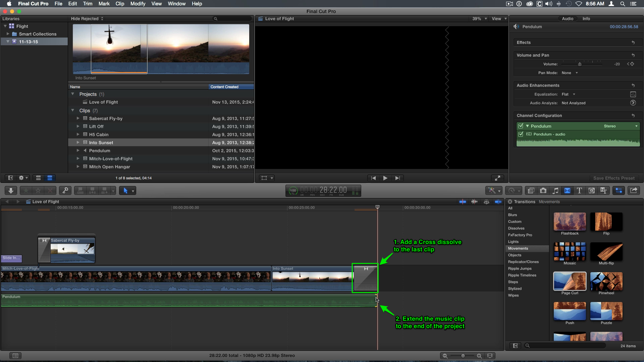
Task: Open the Select tool menu arrow
Action: pos(133,191)
